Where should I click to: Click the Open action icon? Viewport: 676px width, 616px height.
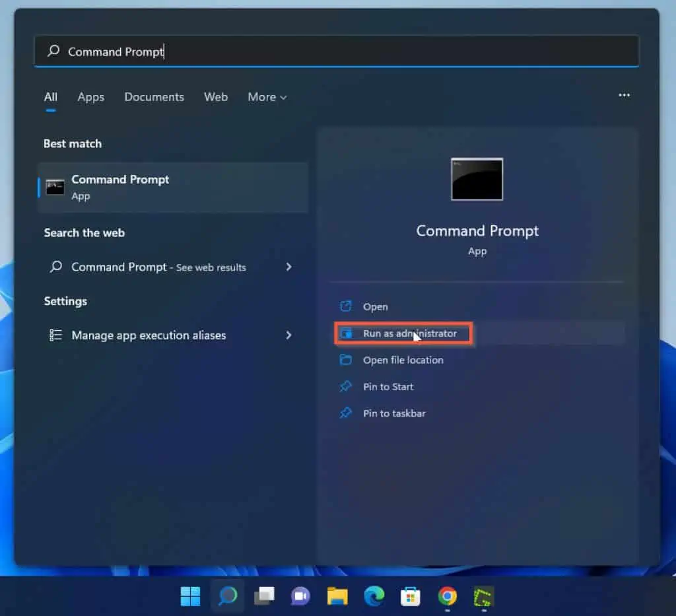pos(346,306)
